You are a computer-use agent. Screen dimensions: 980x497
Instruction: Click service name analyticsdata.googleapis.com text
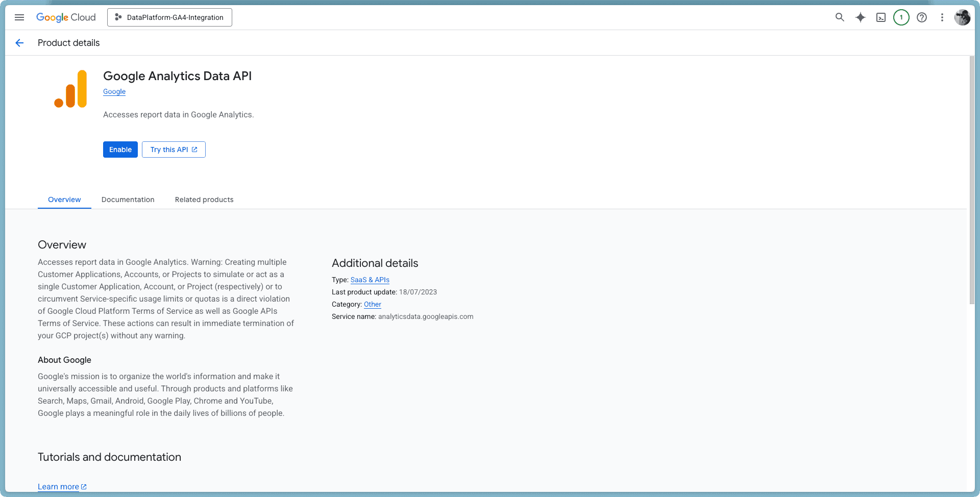(426, 316)
